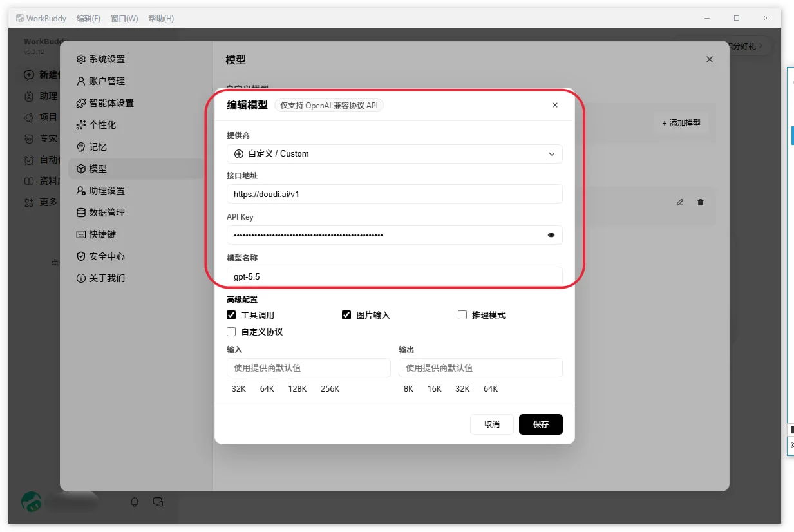
Task: Click the 个性化 sparkle icon
Action: click(81, 125)
